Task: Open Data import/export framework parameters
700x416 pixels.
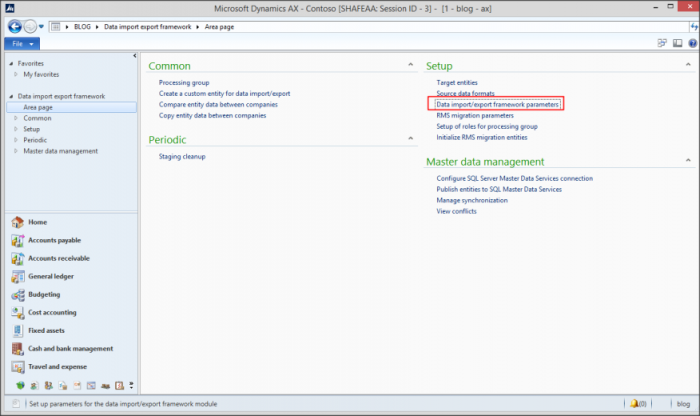Action: tap(498, 104)
